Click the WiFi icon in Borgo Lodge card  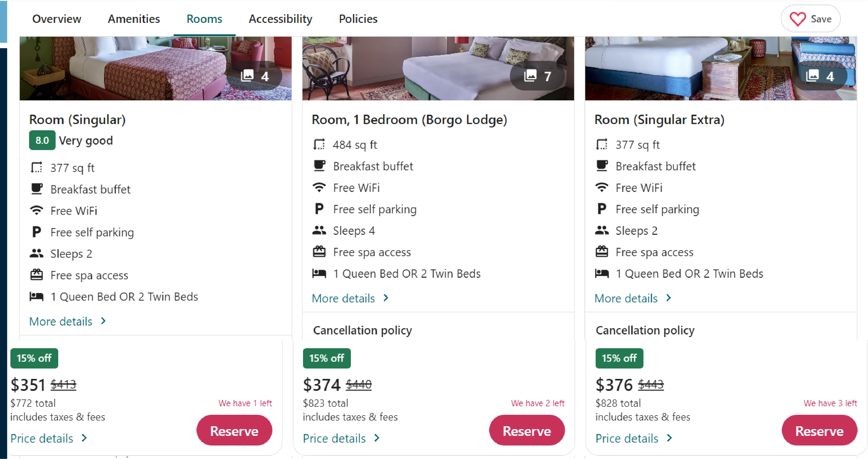[319, 188]
